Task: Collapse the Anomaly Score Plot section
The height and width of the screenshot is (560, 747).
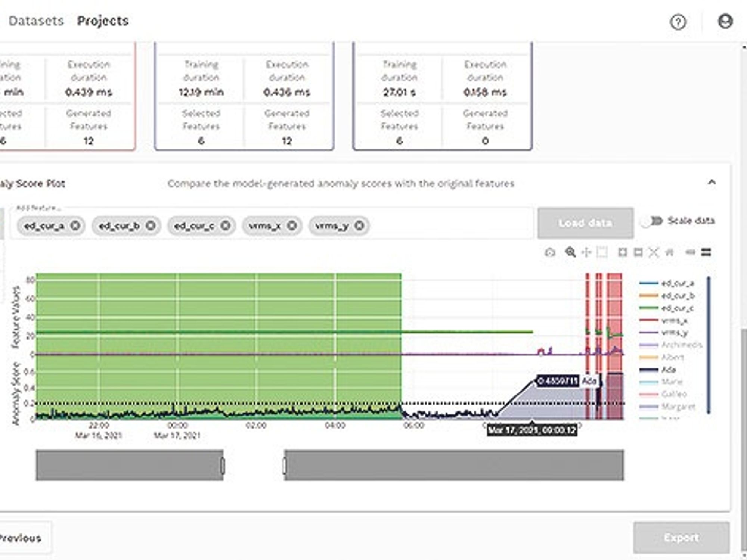Action: [712, 182]
